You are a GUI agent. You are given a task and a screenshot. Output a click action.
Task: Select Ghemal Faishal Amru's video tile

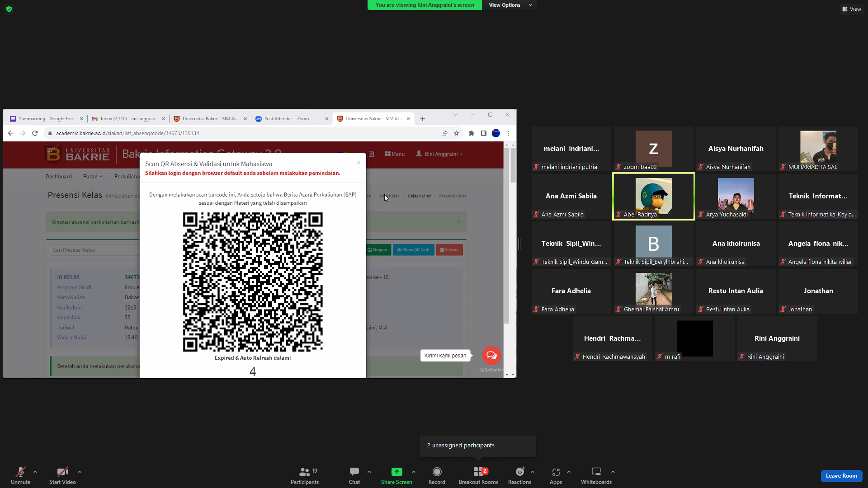pyautogui.click(x=653, y=291)
